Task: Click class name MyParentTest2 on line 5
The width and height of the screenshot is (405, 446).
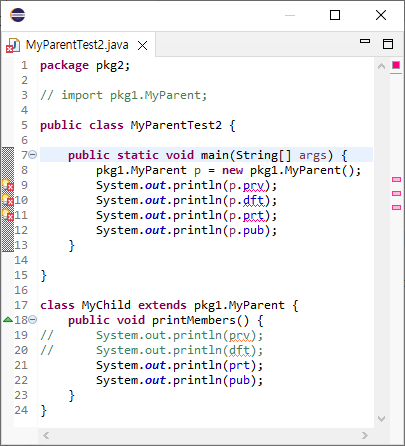Action: pyautogui.click(x=176, y=125)
